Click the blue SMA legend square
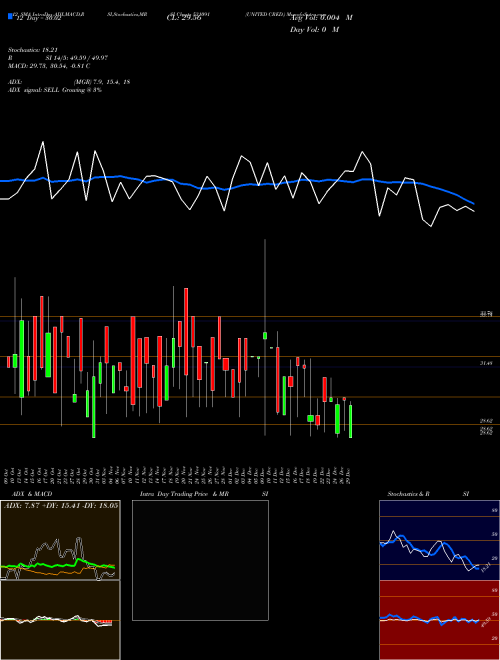The width and height of the screenshot is (500, 660). (10, 17)
